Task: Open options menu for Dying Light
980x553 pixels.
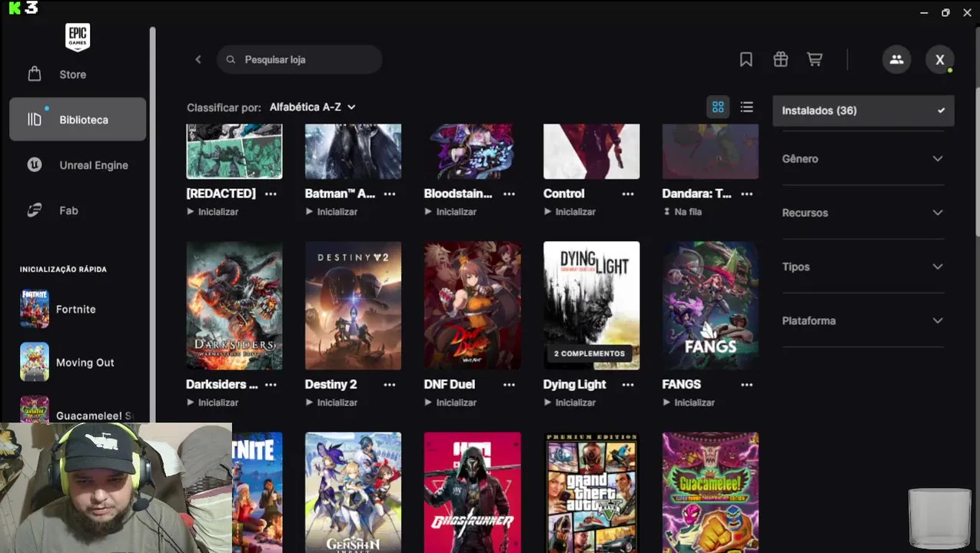Action: point(628,384)
